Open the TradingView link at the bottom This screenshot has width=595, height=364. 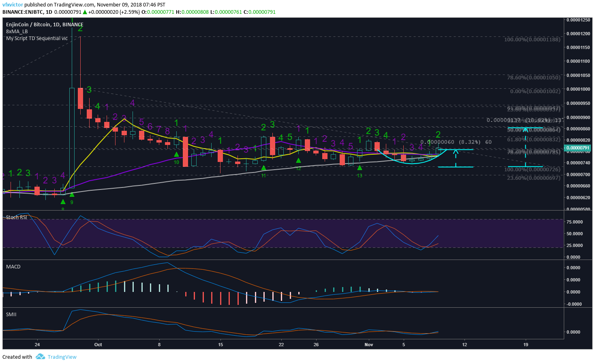coord(62,357)
